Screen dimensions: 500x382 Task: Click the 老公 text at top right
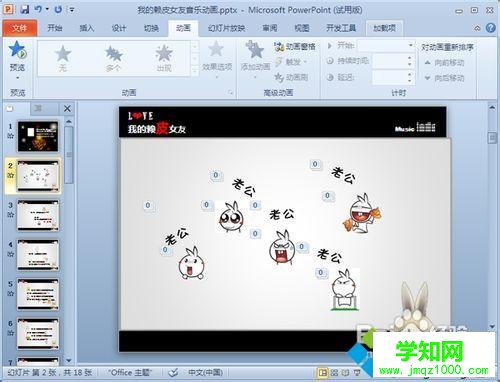343,175
